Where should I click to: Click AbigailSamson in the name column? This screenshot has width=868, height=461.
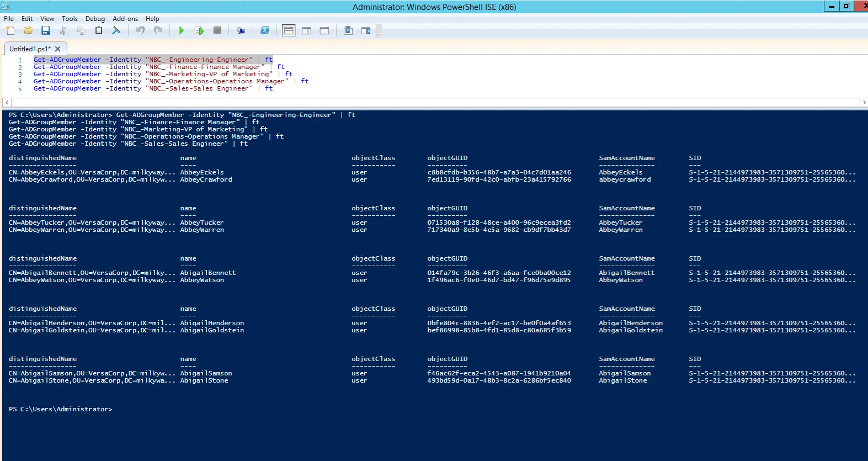206,373
